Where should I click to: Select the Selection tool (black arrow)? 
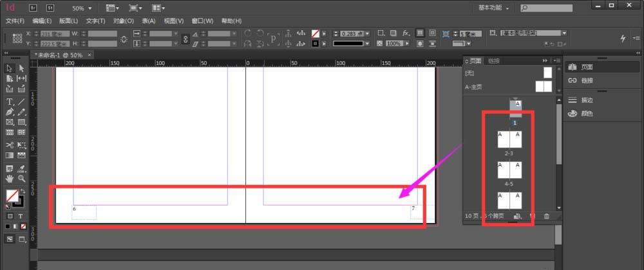pos(10,68)
